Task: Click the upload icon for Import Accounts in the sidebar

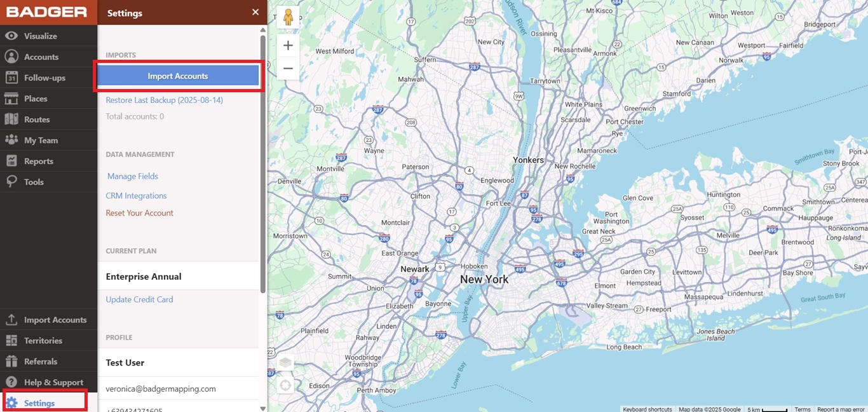Action: point(11,319)
